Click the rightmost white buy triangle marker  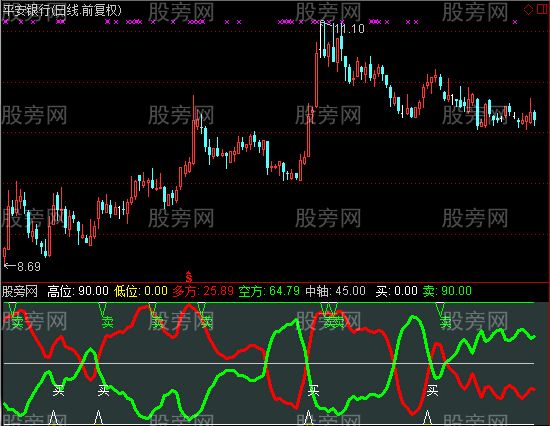(427, 417)
